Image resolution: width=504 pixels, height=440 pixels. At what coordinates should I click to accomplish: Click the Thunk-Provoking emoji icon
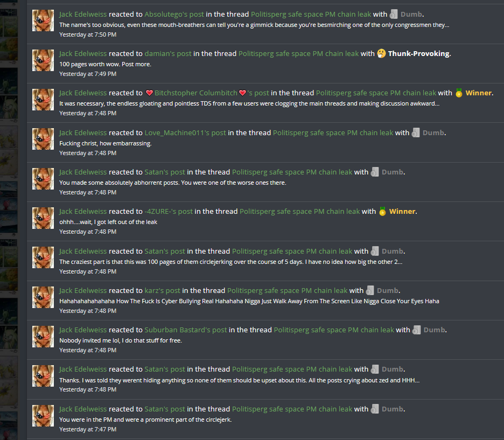(381, 54)
